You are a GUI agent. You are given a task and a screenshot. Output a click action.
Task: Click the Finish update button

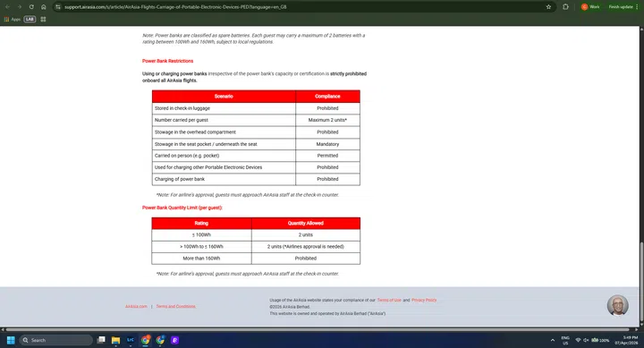[621, 7]
